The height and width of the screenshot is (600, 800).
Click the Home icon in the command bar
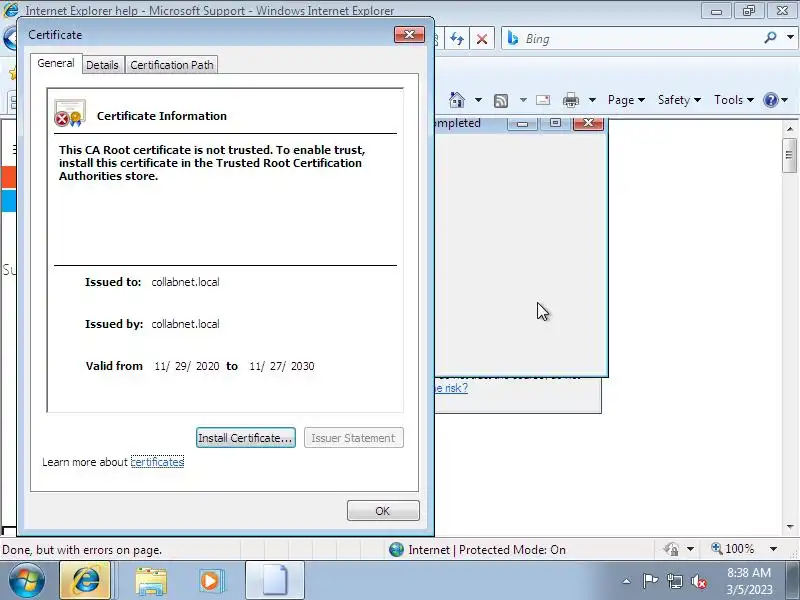point(457,100)
